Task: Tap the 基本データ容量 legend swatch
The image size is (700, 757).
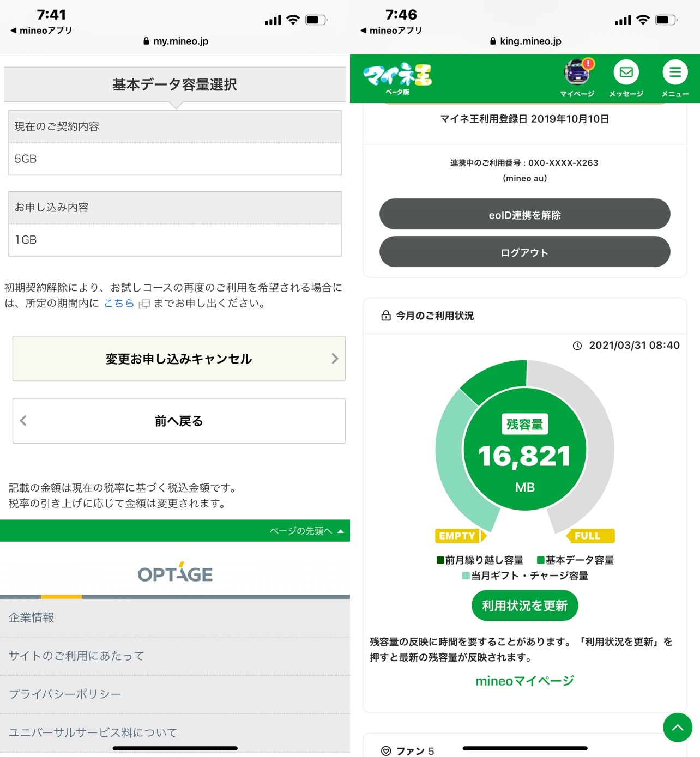Action: (x=541, y=560)
